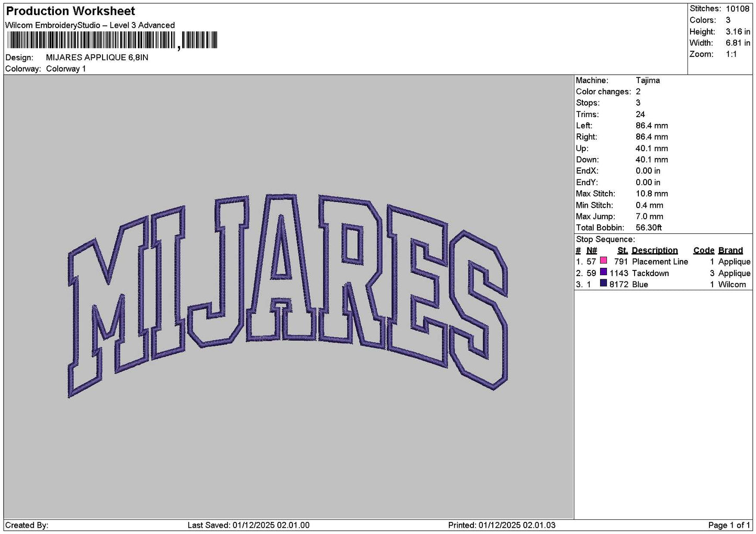The height and width of the screenshot is (534, 756).
Task: Click the stitch count 8172
Action: pyautogui.click(x=618, y=285)
